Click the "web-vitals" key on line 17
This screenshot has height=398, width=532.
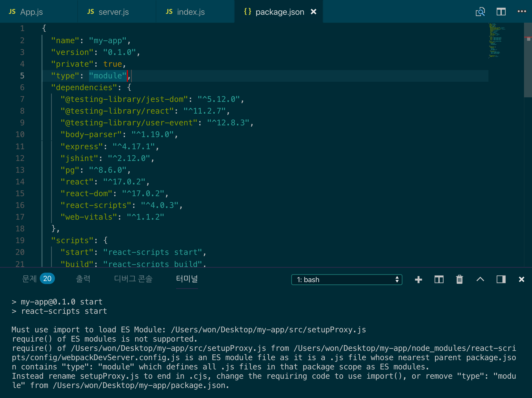pos(89,217)
